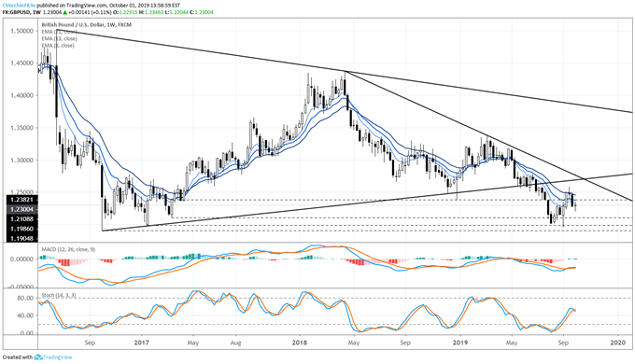Screen dimensions: 635x364
Task: Click the 2020 time axis label
Action: pos(618,343)
